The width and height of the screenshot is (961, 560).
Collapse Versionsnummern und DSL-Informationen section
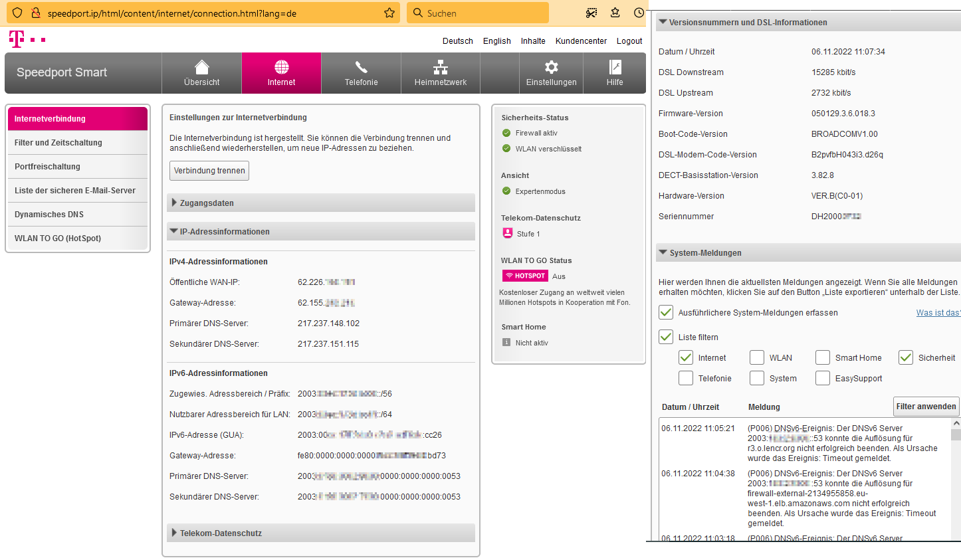(x=807, y=22)
